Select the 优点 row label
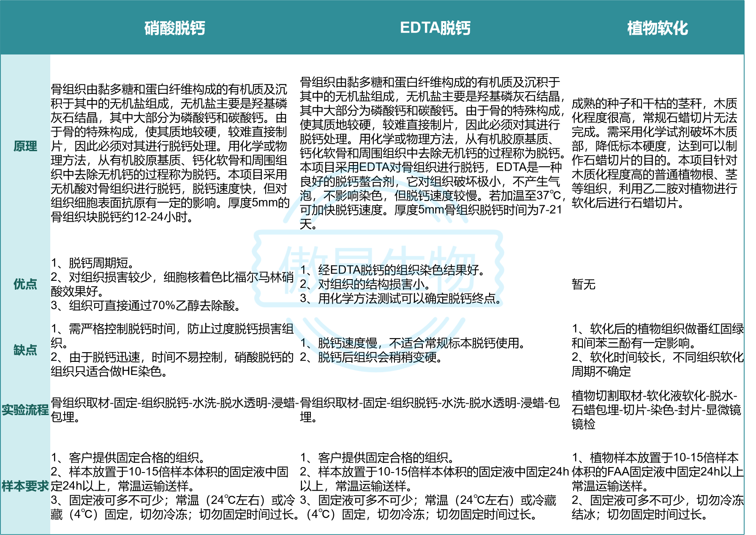This screenshot has width=756, height=535. (25, 284)
